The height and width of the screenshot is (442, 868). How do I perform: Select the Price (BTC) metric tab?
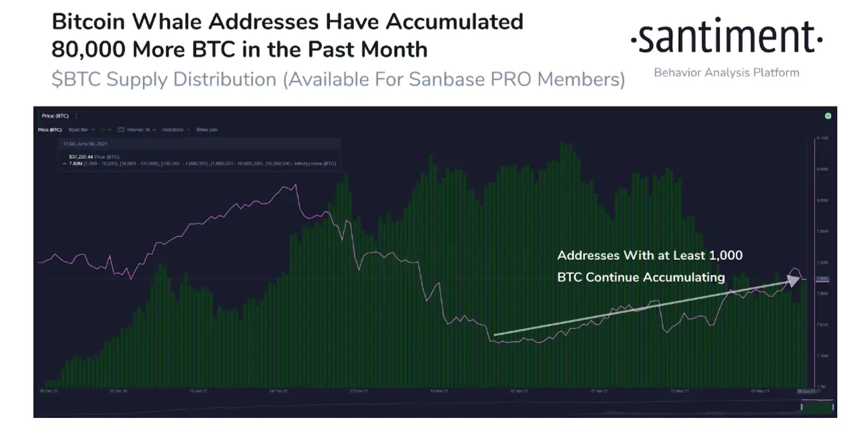pyautogui.click(x=55, y=116)
